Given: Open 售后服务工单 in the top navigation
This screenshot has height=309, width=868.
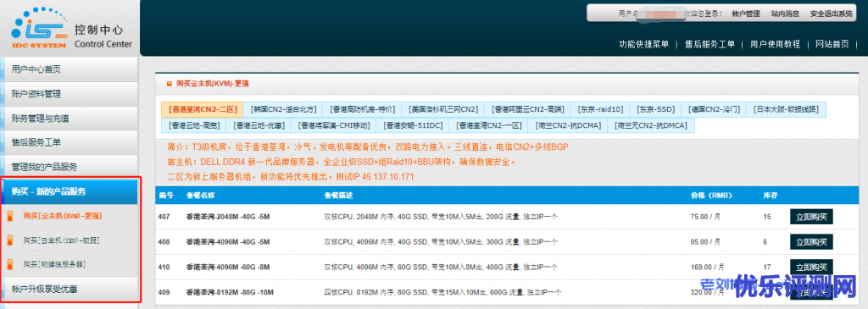Looking at the screenshot, I should pyautogui.click(x=709, y=44).
